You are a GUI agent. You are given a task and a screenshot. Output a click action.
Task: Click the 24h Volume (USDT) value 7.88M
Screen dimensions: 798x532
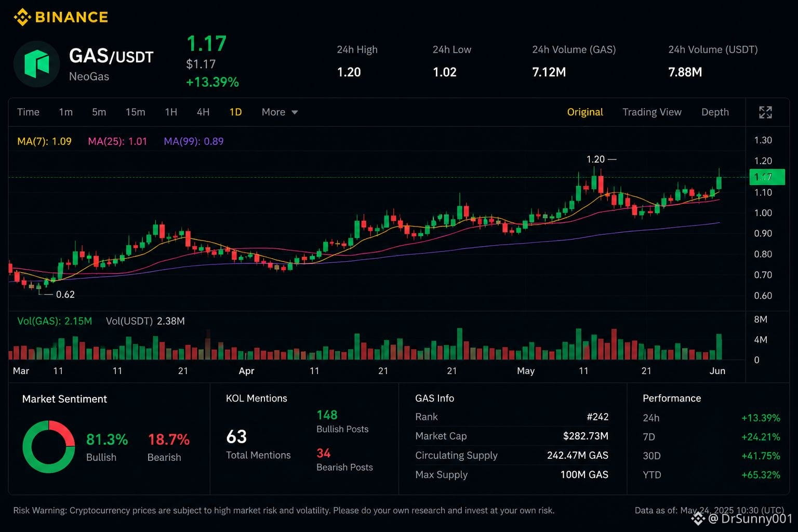(x=685, y=72)
